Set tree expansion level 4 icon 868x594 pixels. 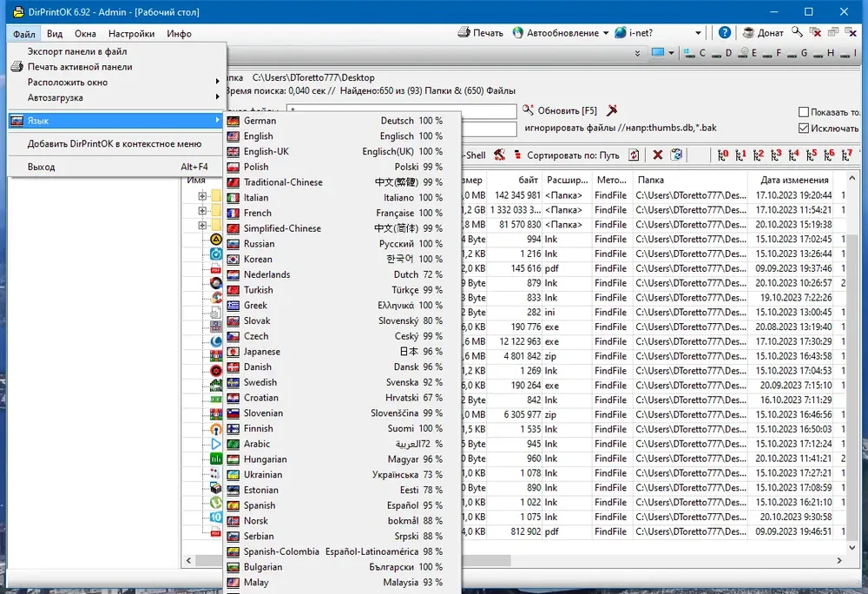pyautogui.click(x=794, y=155)
